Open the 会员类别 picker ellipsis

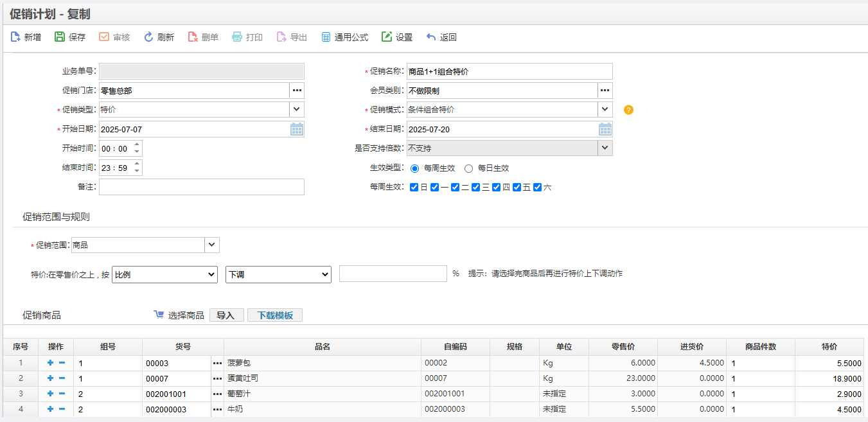click(x=605, y=91)
